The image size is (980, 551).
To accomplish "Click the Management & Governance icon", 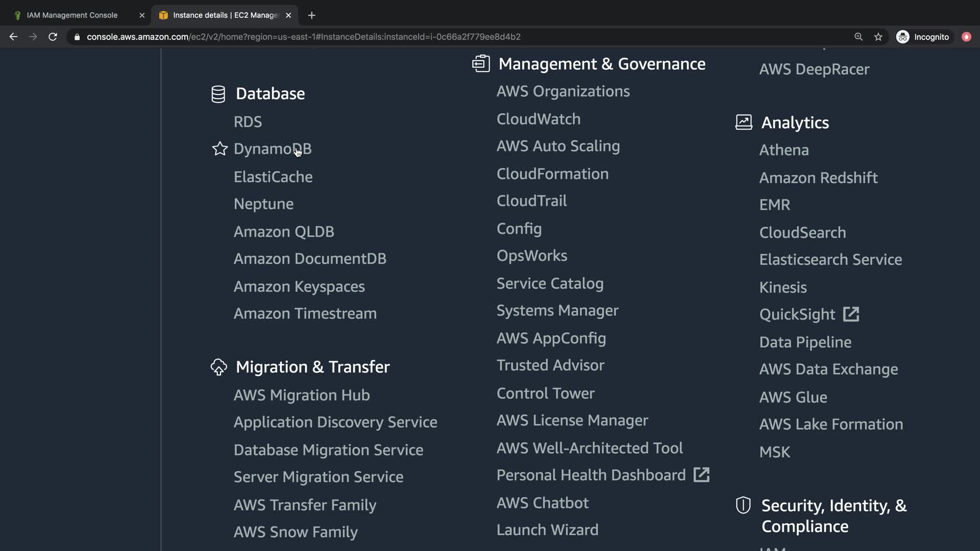I will click(x=481, y=64).
